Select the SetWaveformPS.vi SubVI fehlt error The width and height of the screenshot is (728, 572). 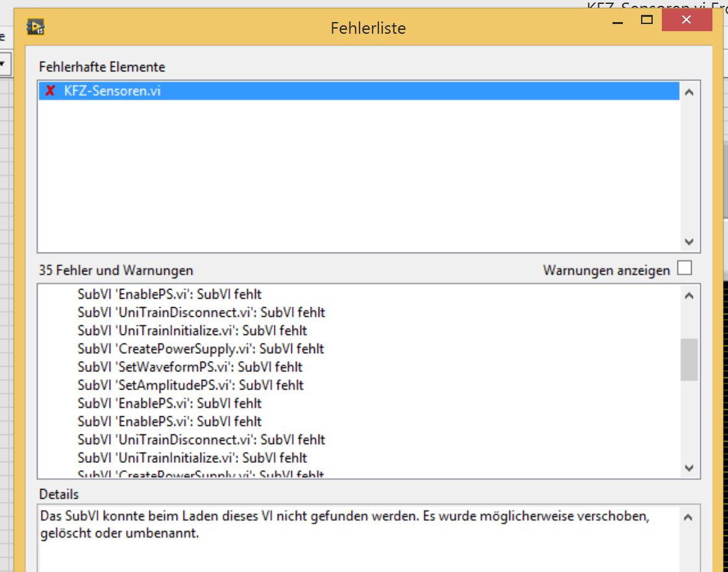(x=190, y=367)
